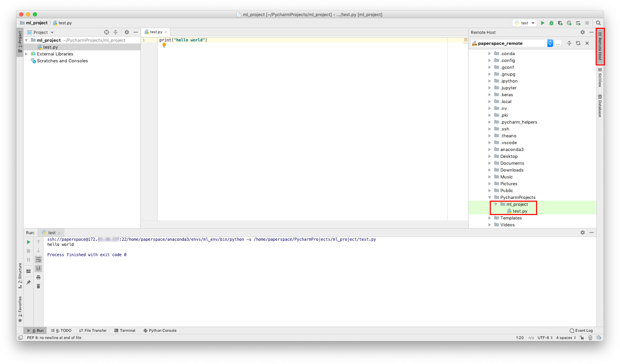The image size is (620, 364).
Task: Click the lightbulb intention icon in editor
Action: click(164, 45)
